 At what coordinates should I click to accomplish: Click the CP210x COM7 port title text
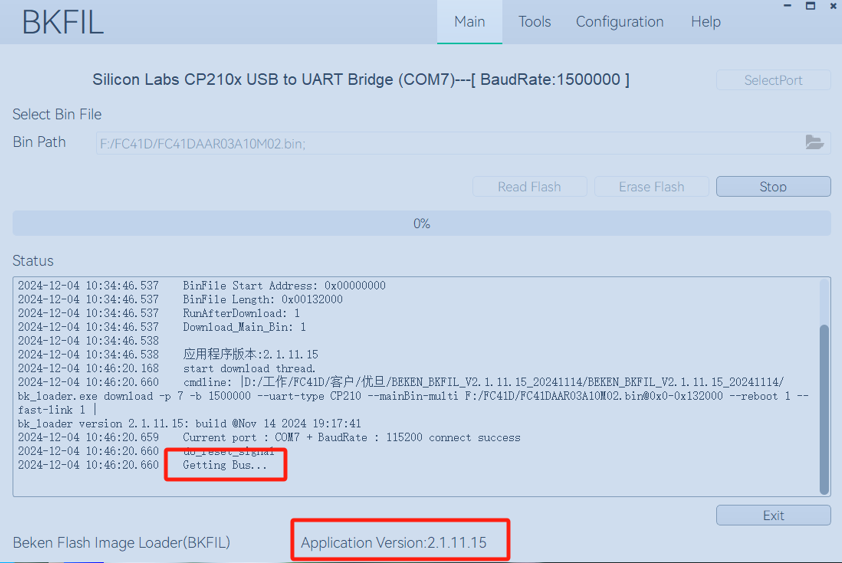coord(361,80)
